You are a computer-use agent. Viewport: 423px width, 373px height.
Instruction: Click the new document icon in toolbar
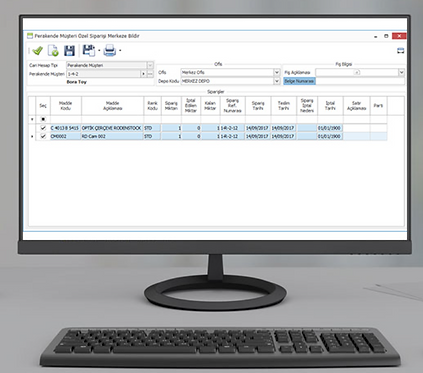(x=53, y=51)
